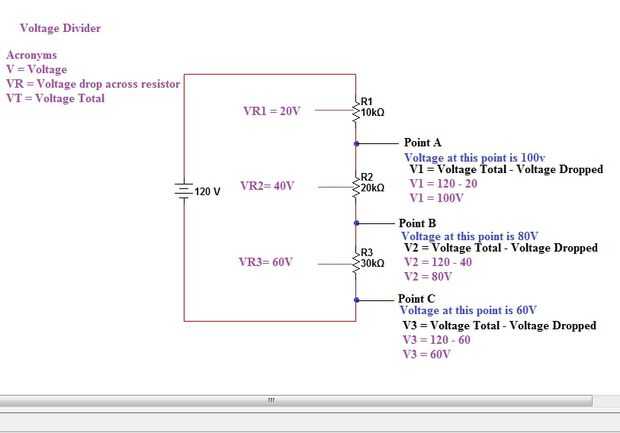Screen dimensions: 620x433
Task: Select resistor R2 zigzag symbol
Action: [x=356, y=186]
